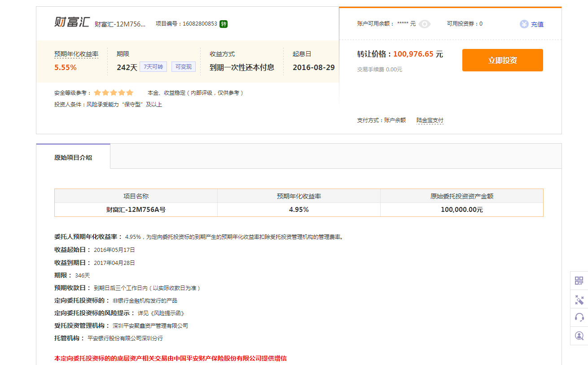Click the 收益到期日 2017年04月28日 line
Image resolution: width=588 pixels, height=365 pixels.
95,263
